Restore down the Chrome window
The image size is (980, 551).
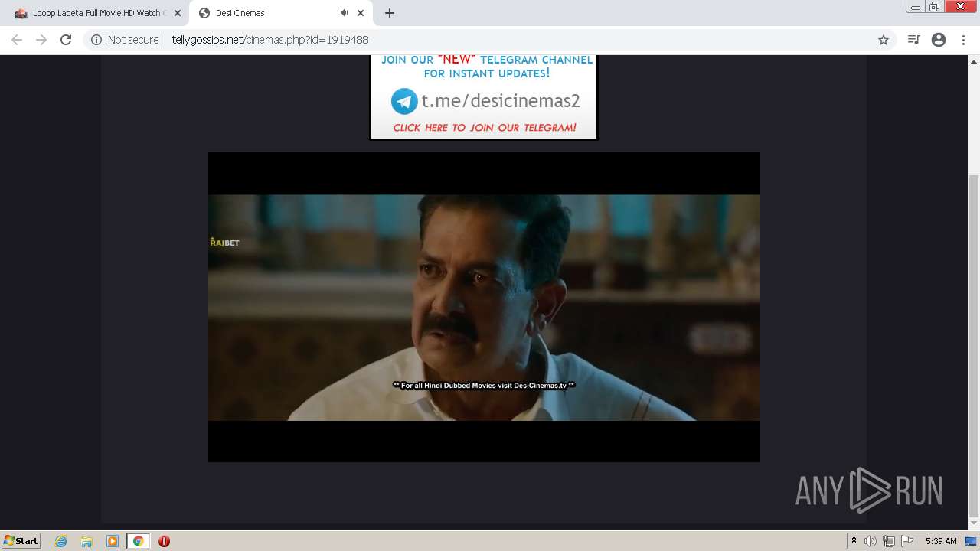pyautogui.click(x=934, y=7)
